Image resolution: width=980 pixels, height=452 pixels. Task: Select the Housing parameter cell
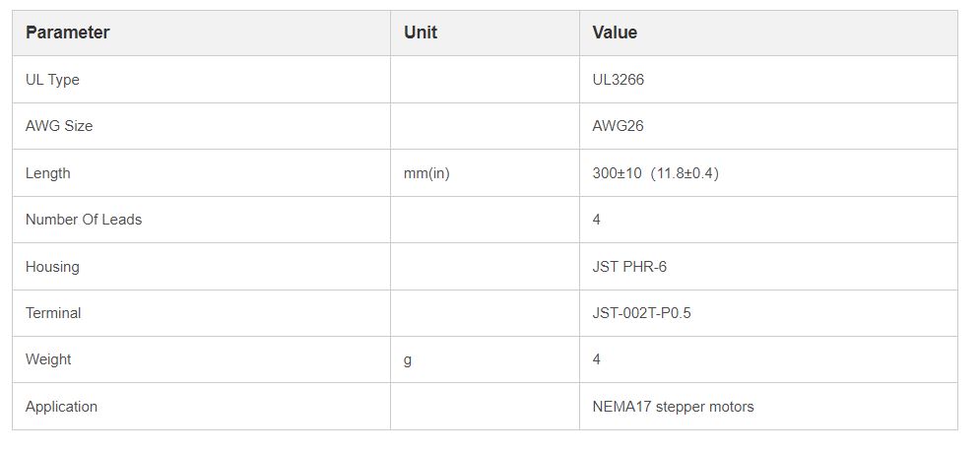click(x=52, y=267)
